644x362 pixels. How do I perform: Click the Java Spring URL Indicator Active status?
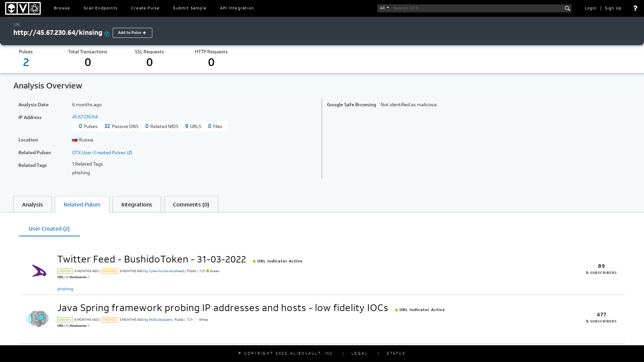420,310
